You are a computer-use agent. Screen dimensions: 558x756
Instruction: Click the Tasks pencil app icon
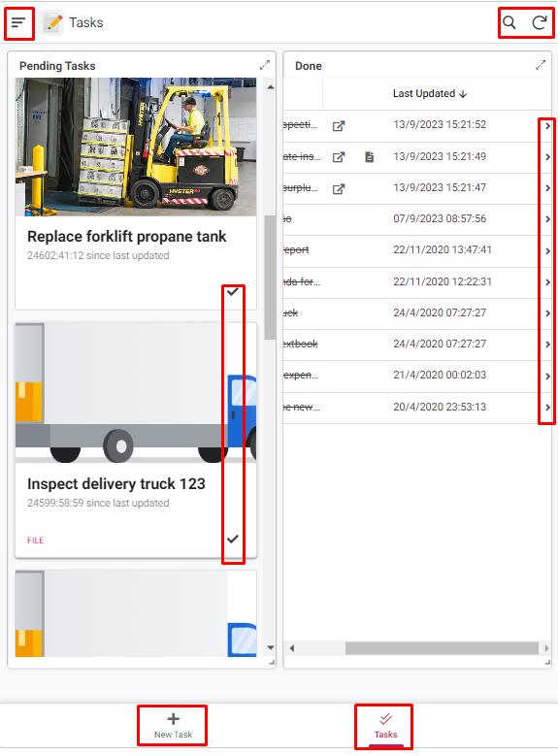coord(53,22)
